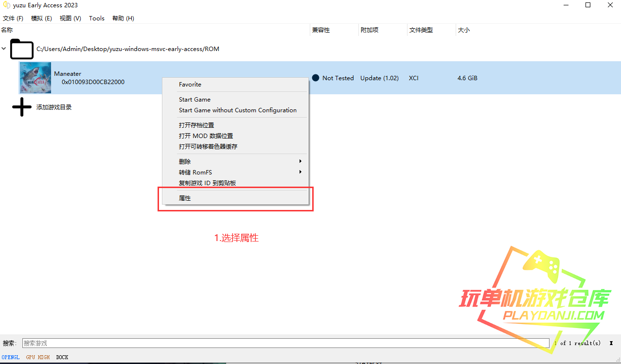Click the 大小 column header

[x=463, y=30]
